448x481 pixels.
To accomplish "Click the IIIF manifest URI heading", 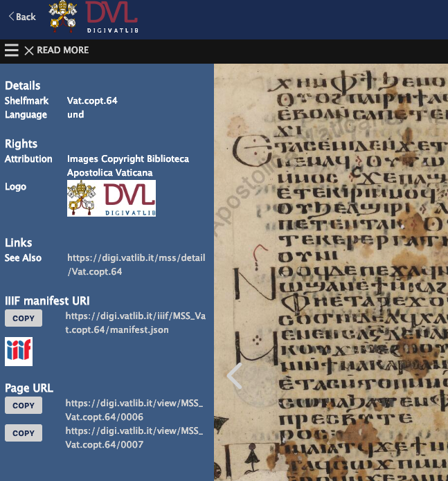I will tap(47, 301).
